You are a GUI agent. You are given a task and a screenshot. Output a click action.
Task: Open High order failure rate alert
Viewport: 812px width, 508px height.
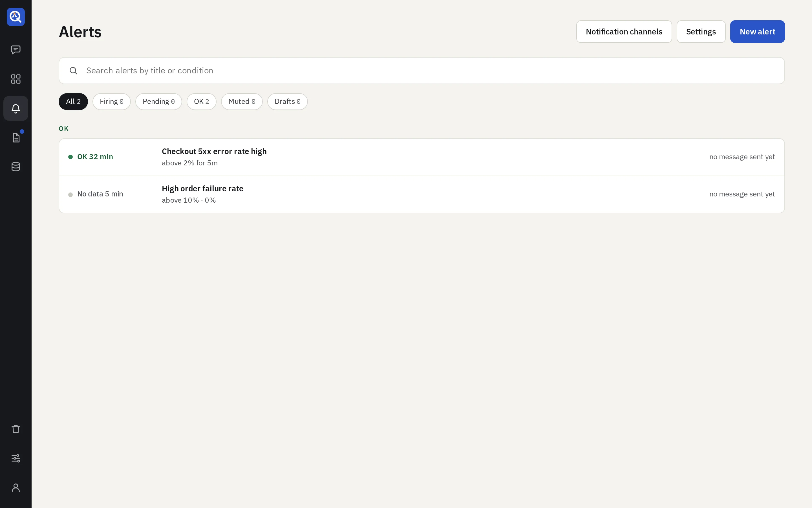(422, 194)
